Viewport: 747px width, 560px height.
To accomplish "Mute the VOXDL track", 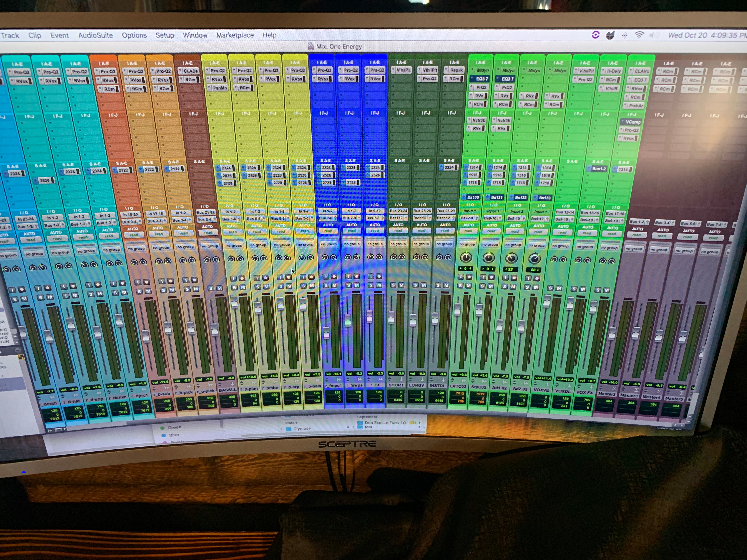I will point(582,289).
